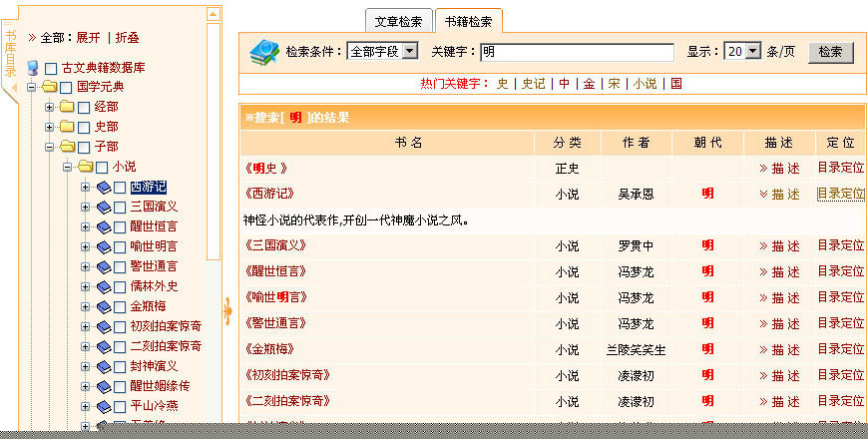Screen dimensions: 868x439
Task: Show description for 《三国演义》 row
Action: point(779,245)
